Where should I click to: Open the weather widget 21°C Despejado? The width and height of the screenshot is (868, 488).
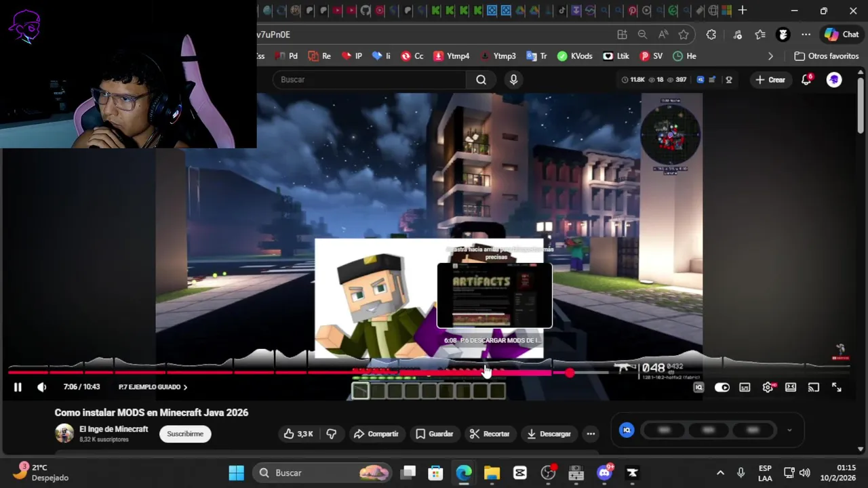click(42, 472)
